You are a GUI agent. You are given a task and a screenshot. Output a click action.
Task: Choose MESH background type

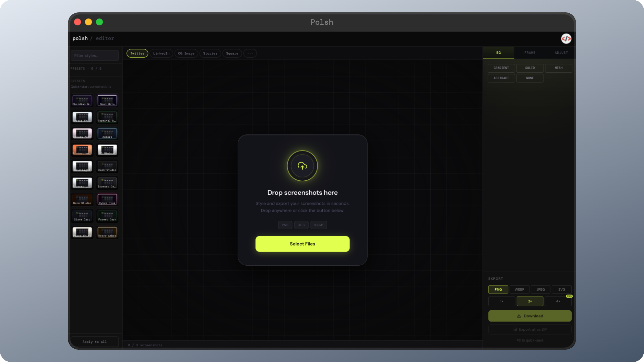[x=559, y=68]
